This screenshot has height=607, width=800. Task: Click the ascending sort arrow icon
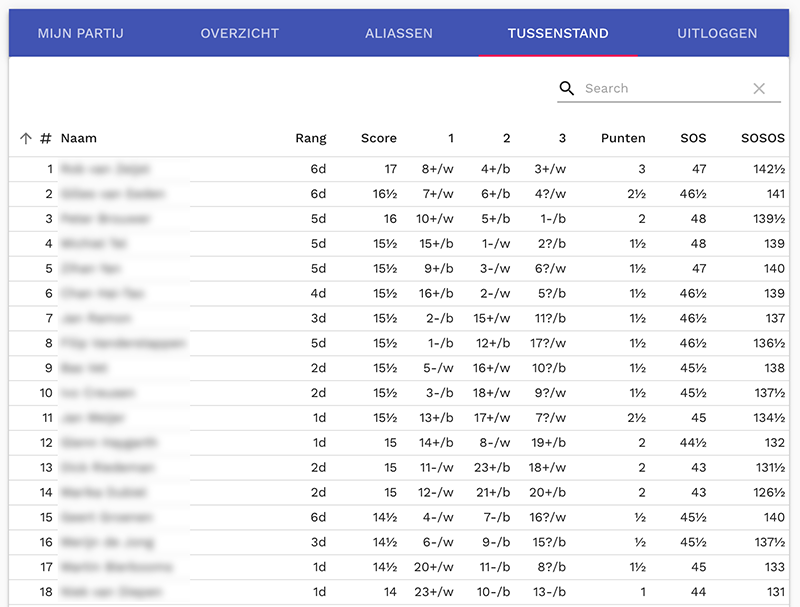(x=26, y=139)
